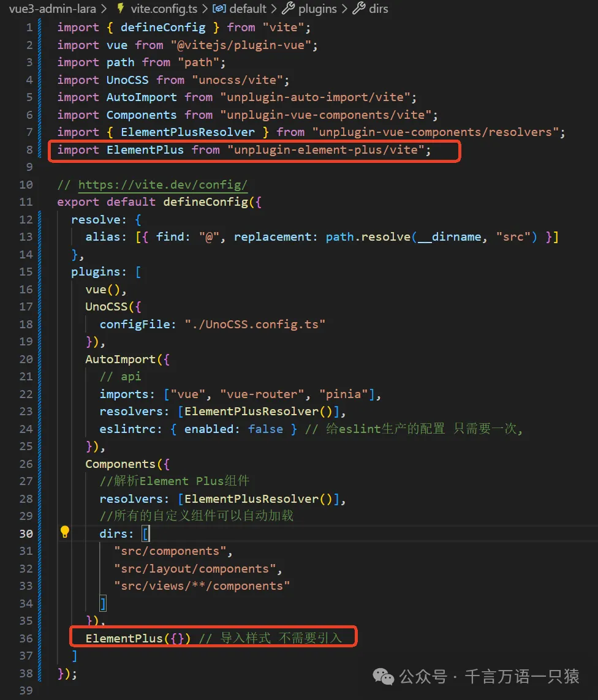Click the "./UnoCSS.config.ts" config path

(x=255, y=324)
